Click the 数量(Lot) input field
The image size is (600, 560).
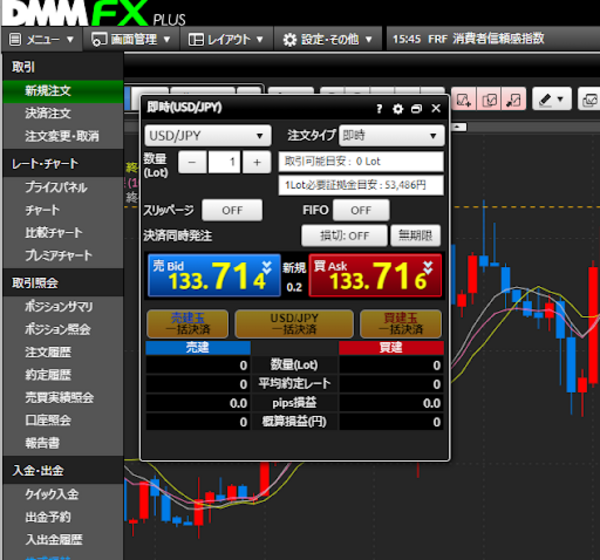[x=225, y=162]
